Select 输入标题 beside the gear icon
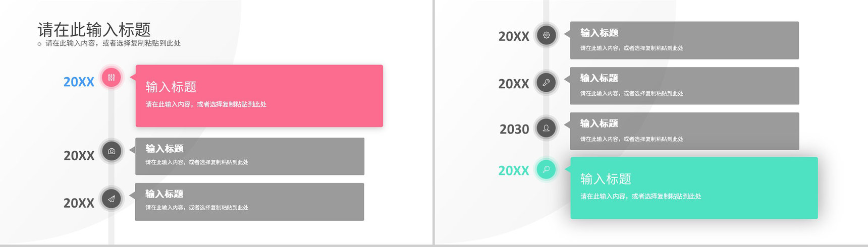Image resolution: width=868 pixels, height=247 pixels. click(x=599, y=33)
